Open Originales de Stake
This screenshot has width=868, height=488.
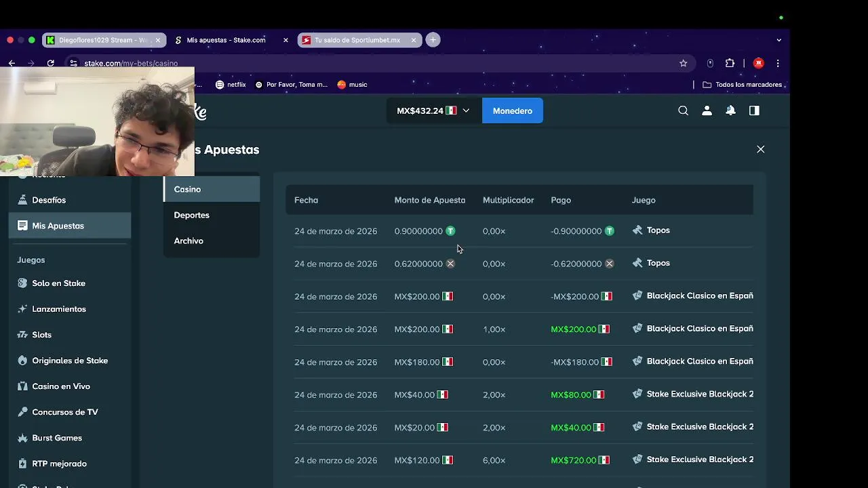(70, 361)
